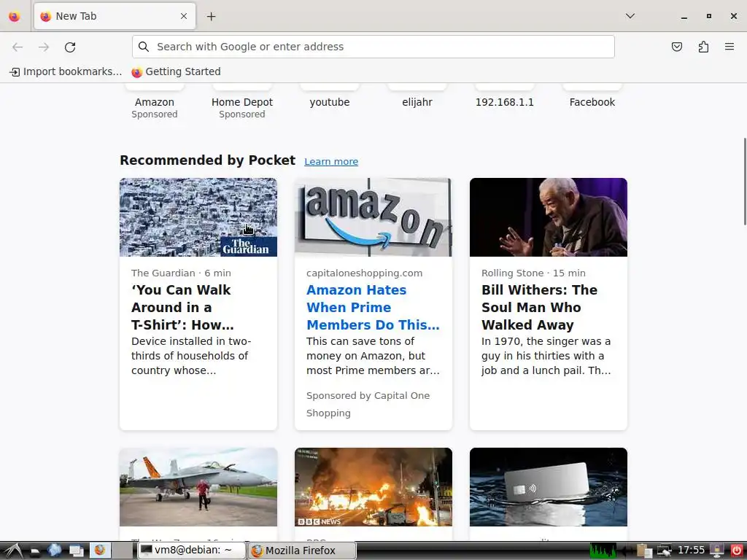The width and height of the screenshot is (747, 560).
Task: Click the Firefox View icon
Action: [15, 16]
